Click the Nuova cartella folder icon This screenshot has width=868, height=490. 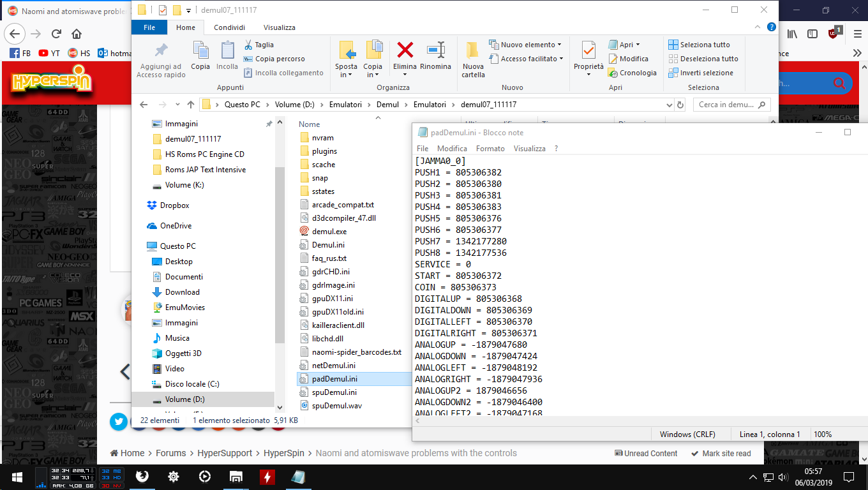click(473, 50)
